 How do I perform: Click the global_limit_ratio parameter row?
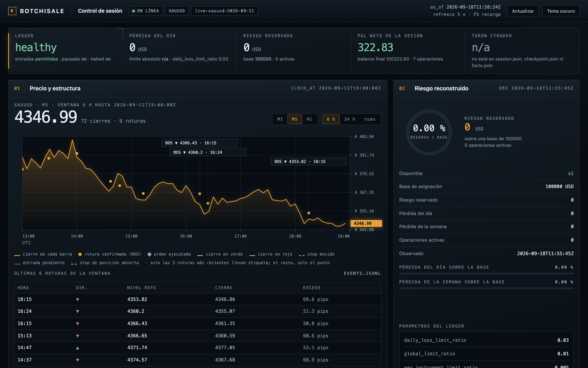click(487, 354)
